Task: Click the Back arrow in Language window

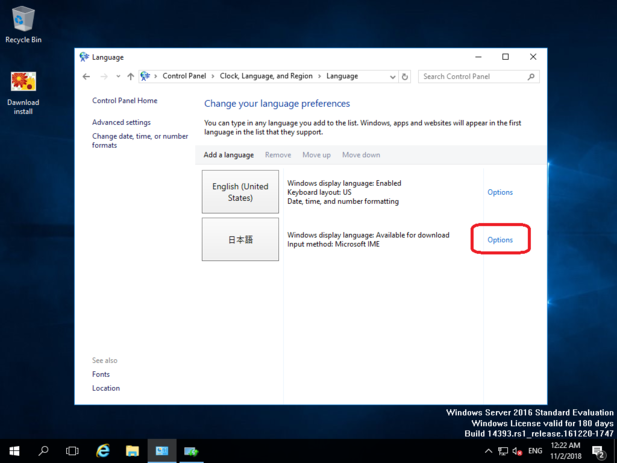Action: point(86,76)
